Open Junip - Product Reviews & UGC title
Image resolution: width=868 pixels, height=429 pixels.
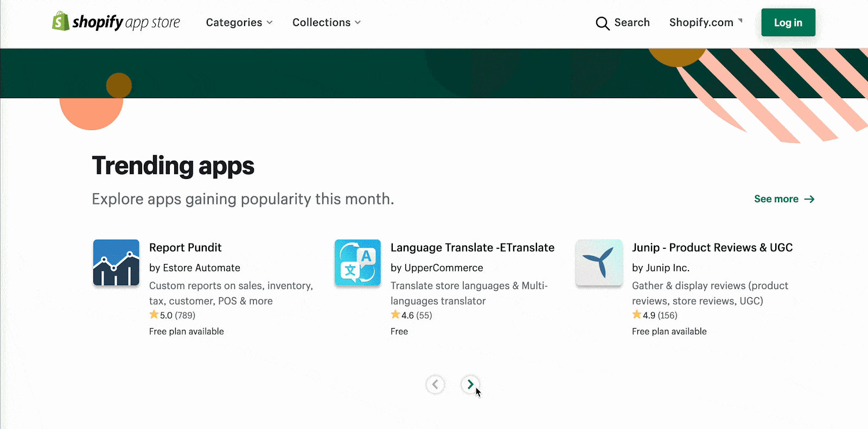pyautogui.click(x=712, y=248)
